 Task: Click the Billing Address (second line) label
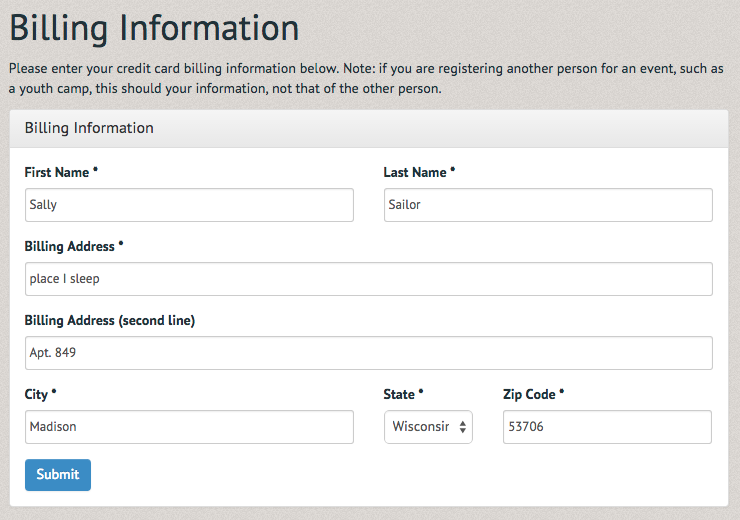(109, 320)
